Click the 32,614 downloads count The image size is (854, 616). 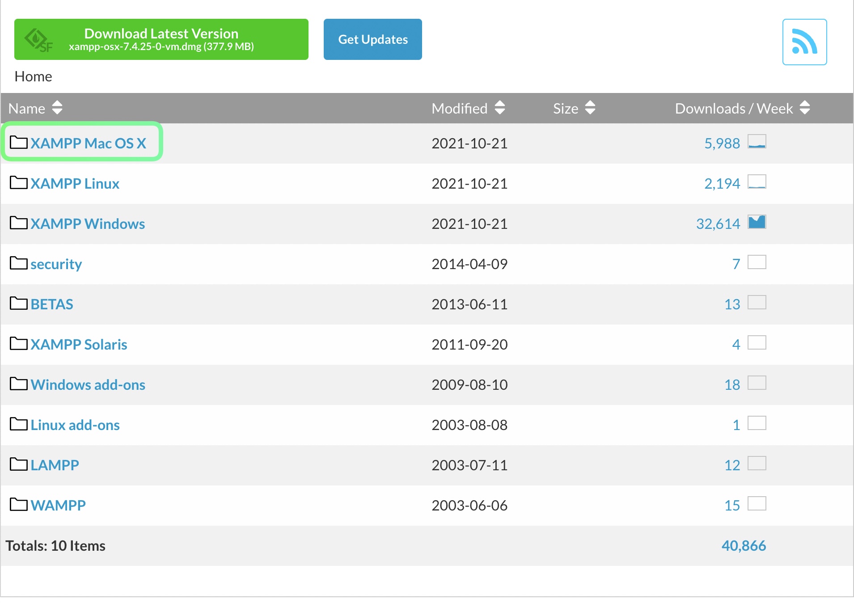coord(718,224)
